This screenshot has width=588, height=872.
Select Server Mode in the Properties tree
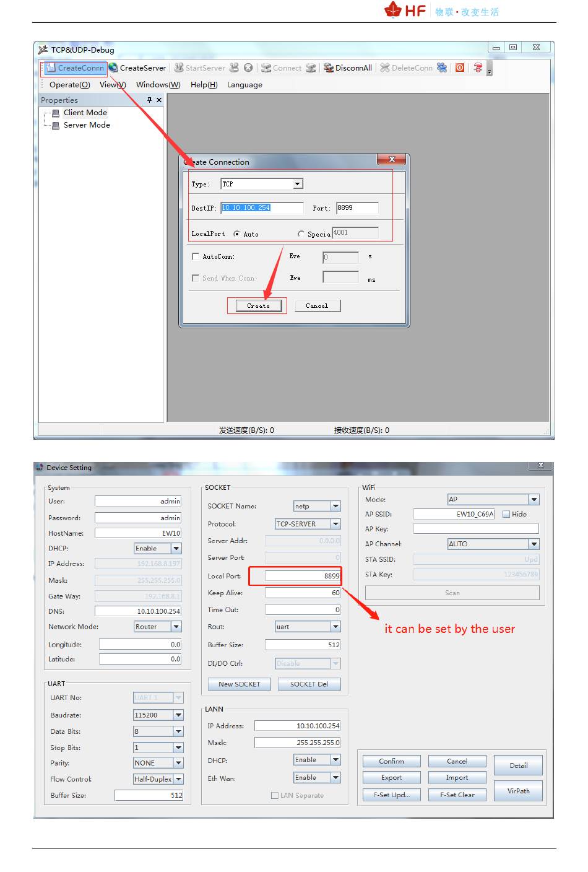86,125
